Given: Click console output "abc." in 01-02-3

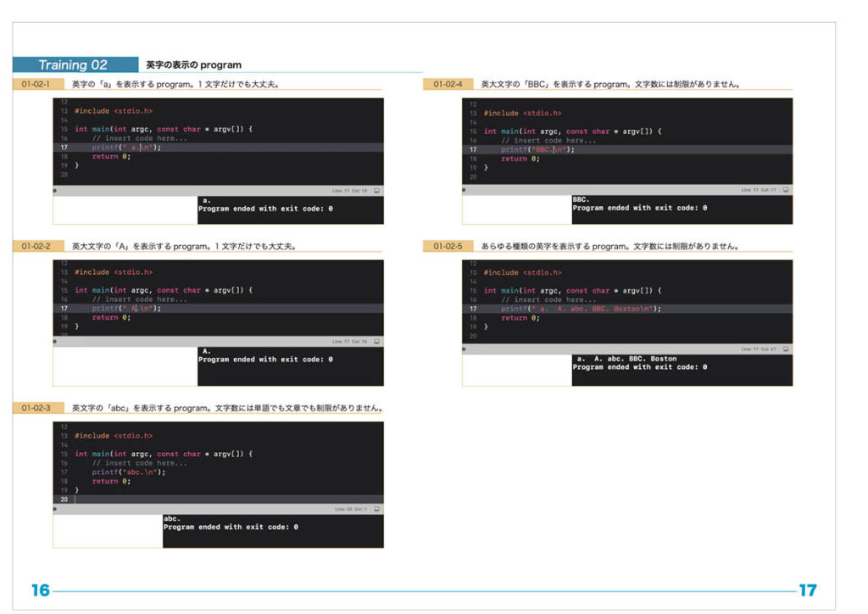Looking at the screenshot, I should point(172,518).
